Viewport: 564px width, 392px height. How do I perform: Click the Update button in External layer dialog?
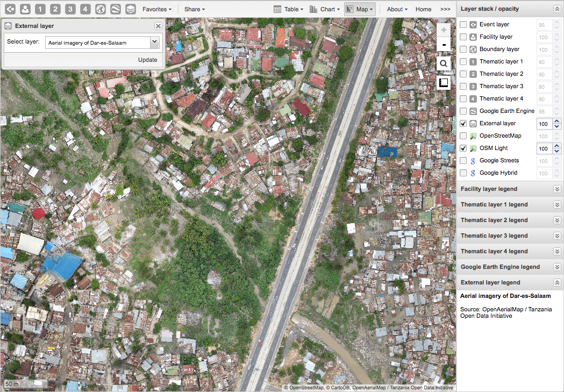point(147,60)
